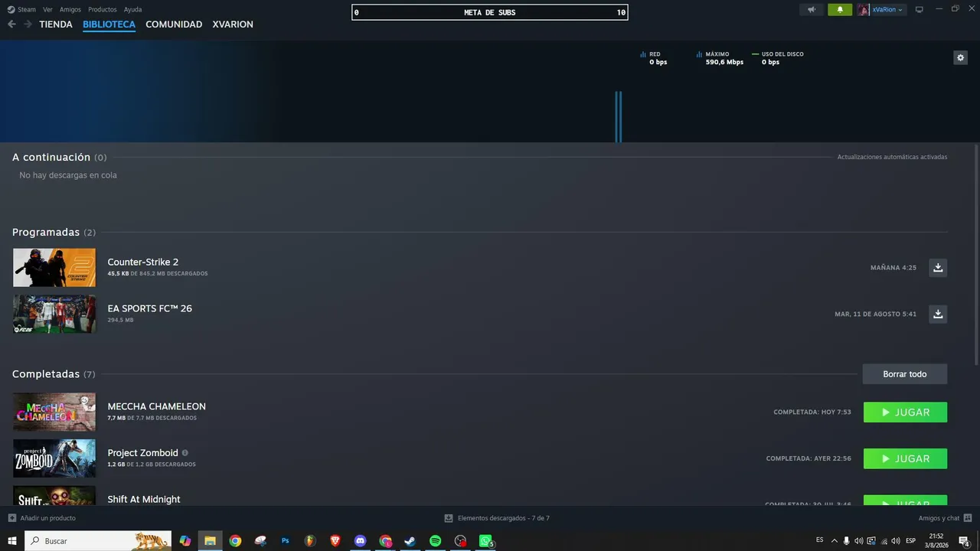
Task: Open the Ayuda menu
Action: click(132, 10)
